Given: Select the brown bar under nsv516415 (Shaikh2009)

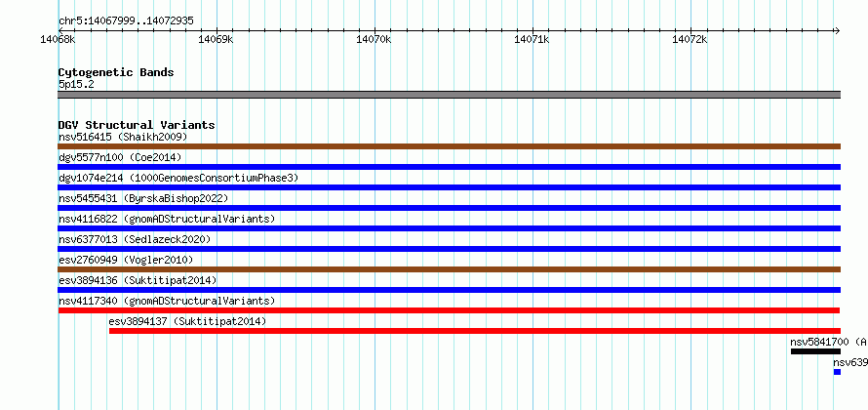Looking at the screenshot, I should [x=449, y=146].
